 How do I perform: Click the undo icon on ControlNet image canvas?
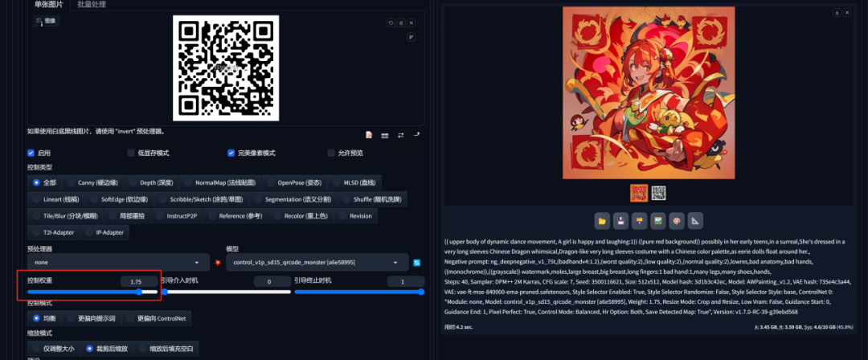(391, 22)
